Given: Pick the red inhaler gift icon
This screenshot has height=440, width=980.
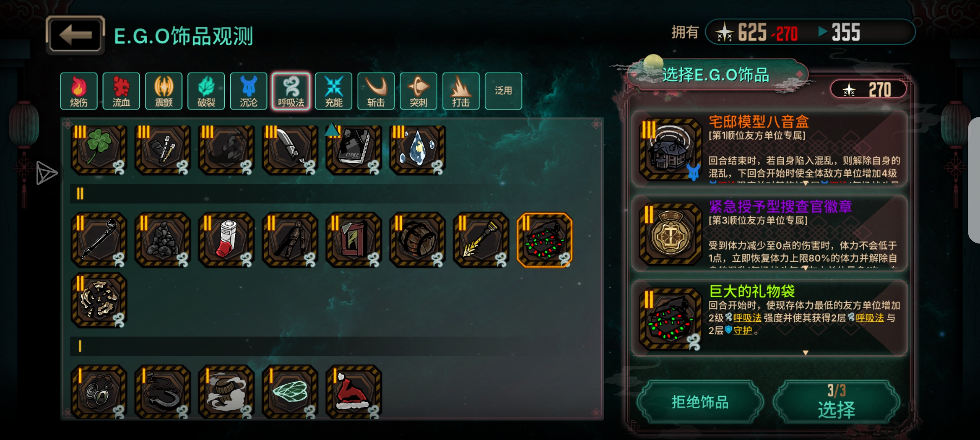Looking at the screenshot, I should [x=226, y=240].
